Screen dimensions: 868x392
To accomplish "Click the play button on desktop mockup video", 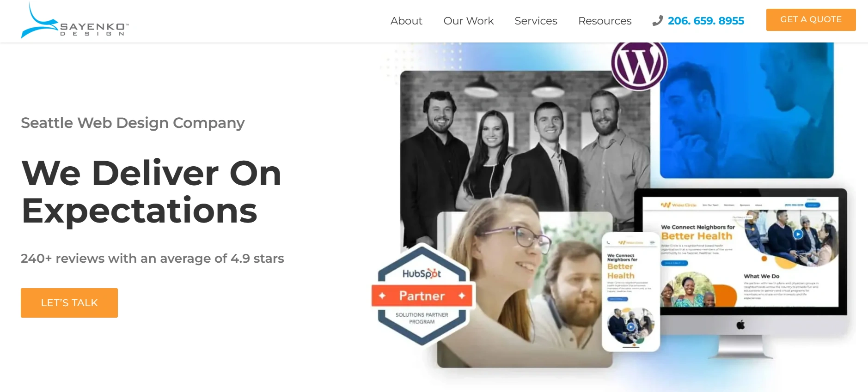I will tap(798, 234).
